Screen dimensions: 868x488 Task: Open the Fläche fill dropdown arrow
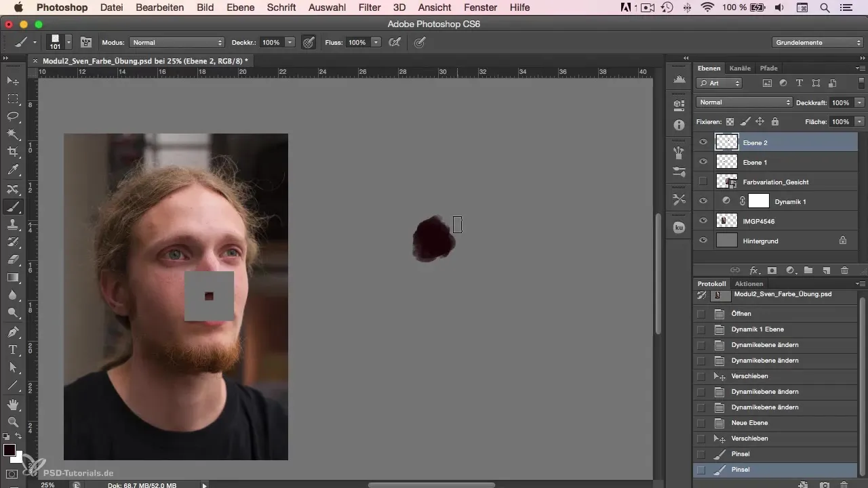[860, 122]
